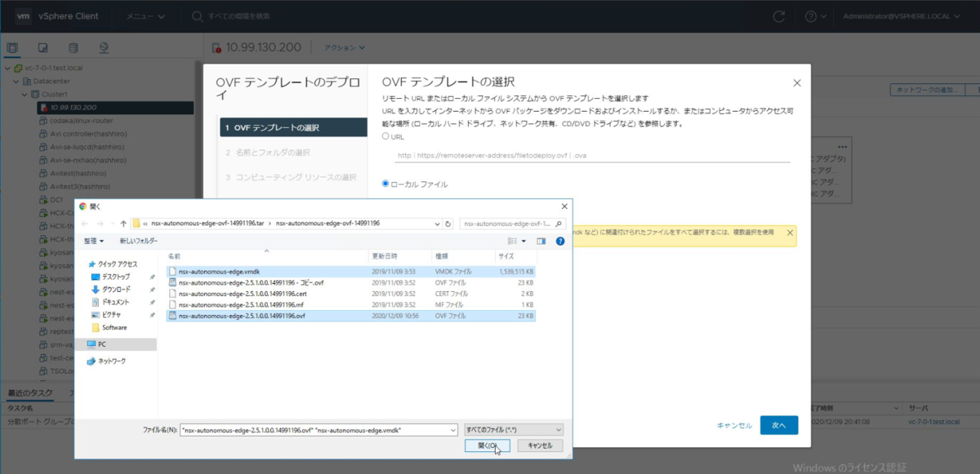
Task: Click the vSphere Client refresh icon
Action: pyautogui.click(x=779, y=16)
